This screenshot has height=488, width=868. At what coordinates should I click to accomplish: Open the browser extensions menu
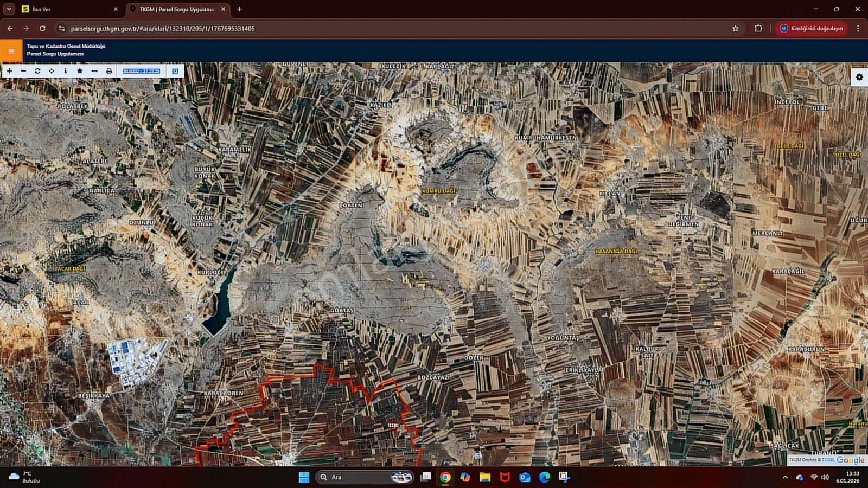point(758,28)
